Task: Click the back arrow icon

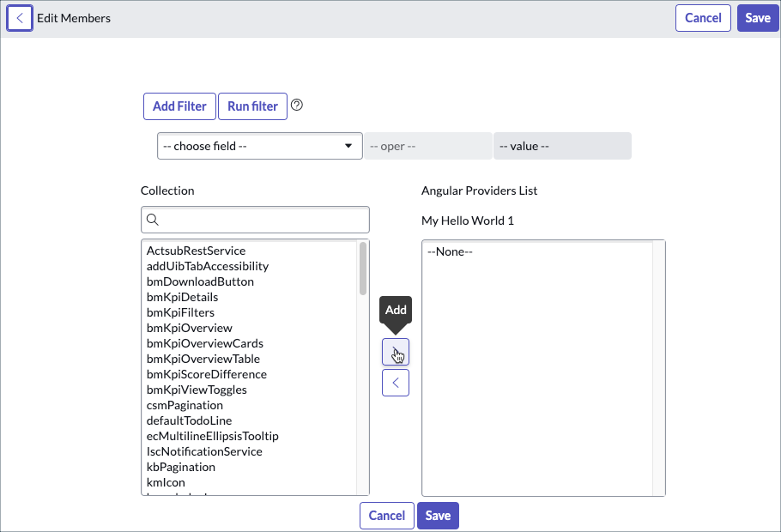Action: [x=19, y=17]
